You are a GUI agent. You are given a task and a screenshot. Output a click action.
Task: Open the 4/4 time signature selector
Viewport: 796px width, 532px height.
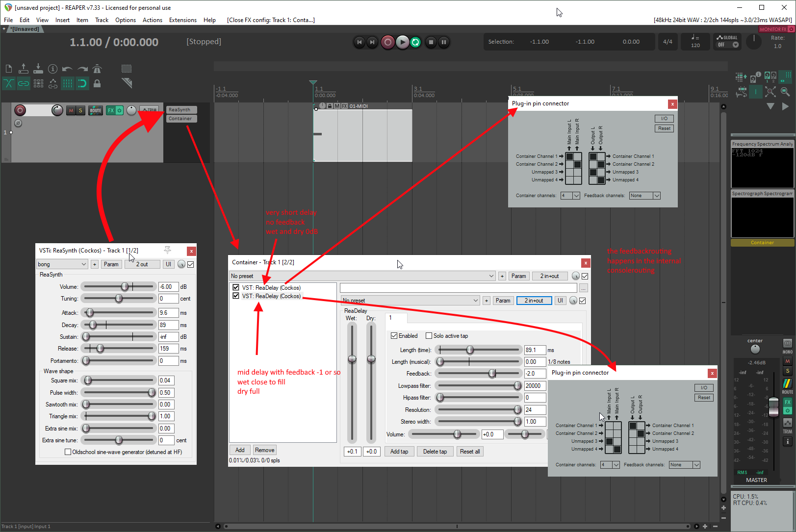(x=668, y=42)
